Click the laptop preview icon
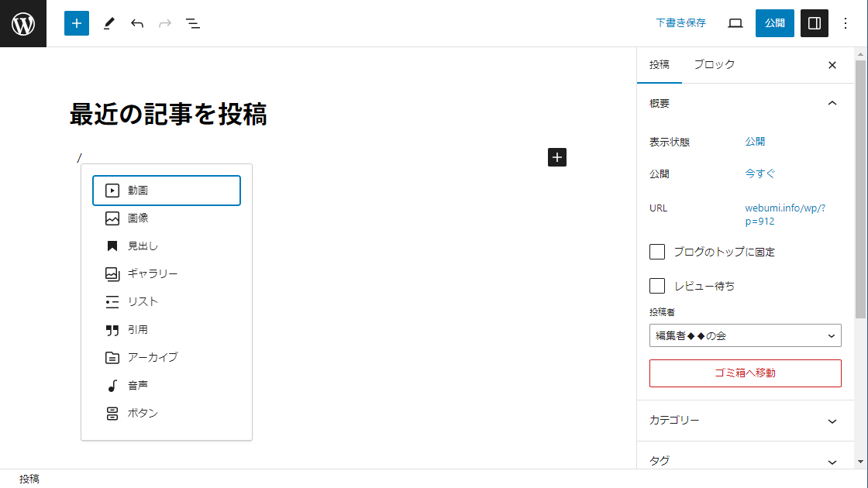This screenshot has height=488, width=868. click(x=735, y=23)
